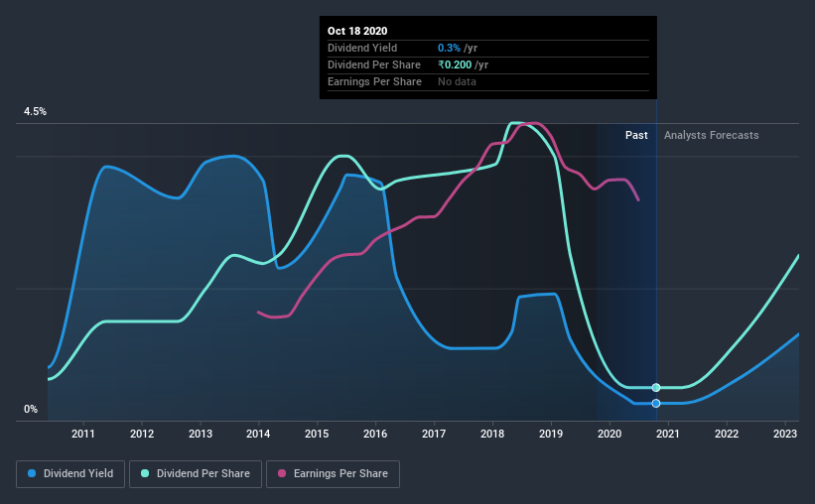This screenshot has height=504, width=815.
Task: Click the 'Oct 18 2020' tooltip date
Action: pos(357,31)
